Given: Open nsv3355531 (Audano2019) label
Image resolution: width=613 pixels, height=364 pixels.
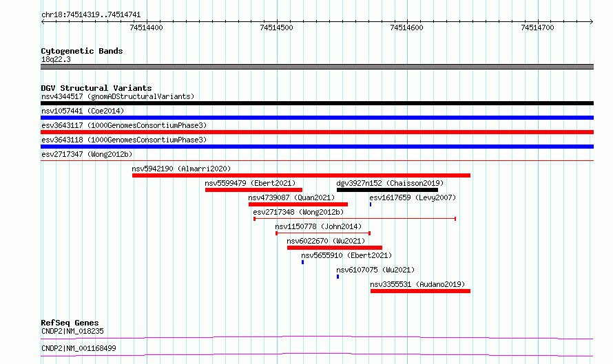Looking at the screenshot, I should point(417,284).
